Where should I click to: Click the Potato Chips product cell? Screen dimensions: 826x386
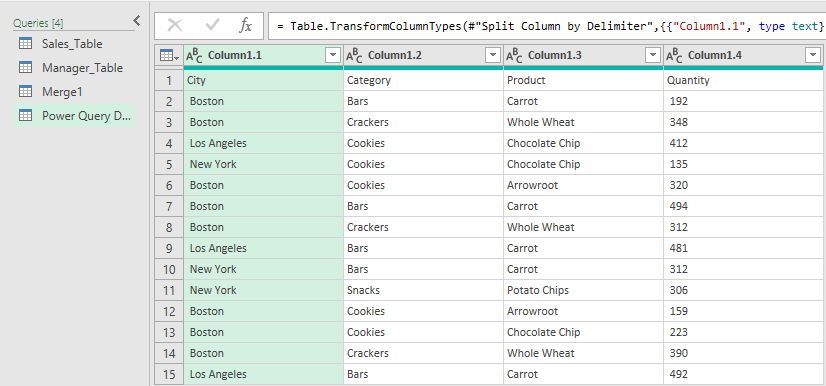[x=584, y=290]
